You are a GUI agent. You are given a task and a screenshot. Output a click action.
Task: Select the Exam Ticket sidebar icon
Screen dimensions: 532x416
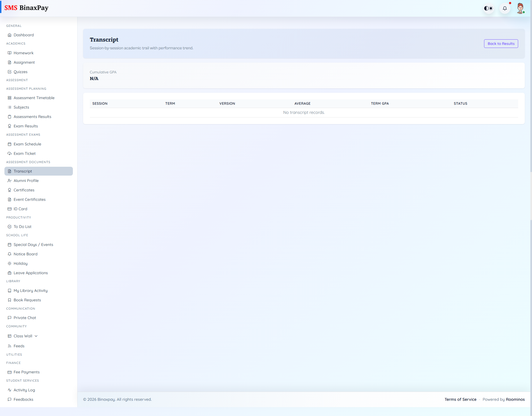(x=9, y=153)
